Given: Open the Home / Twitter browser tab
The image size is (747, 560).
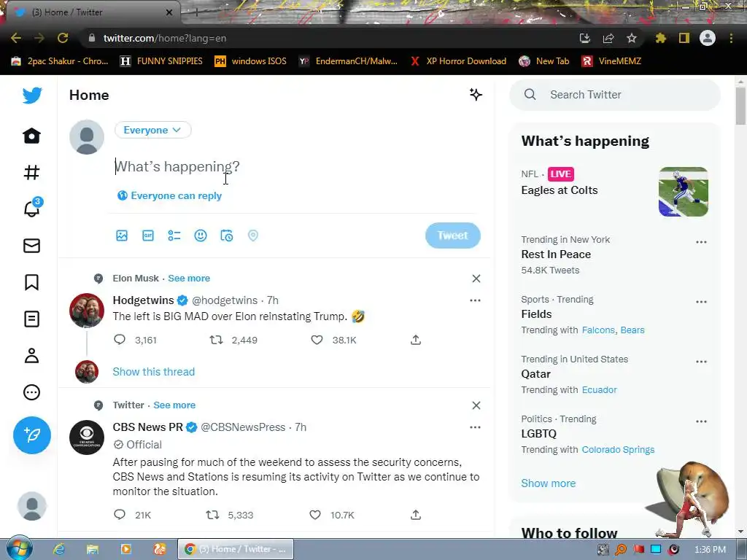Looking at the screenshot, I should coord(93,12).
